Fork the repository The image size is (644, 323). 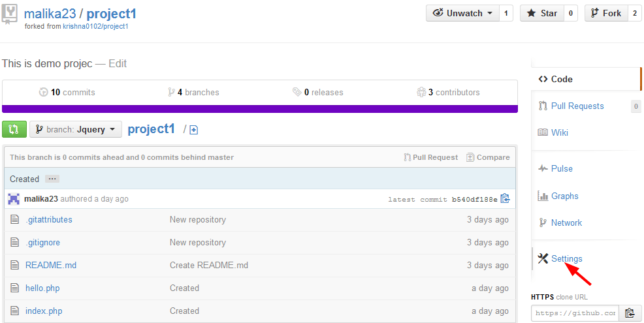[606, 13]
